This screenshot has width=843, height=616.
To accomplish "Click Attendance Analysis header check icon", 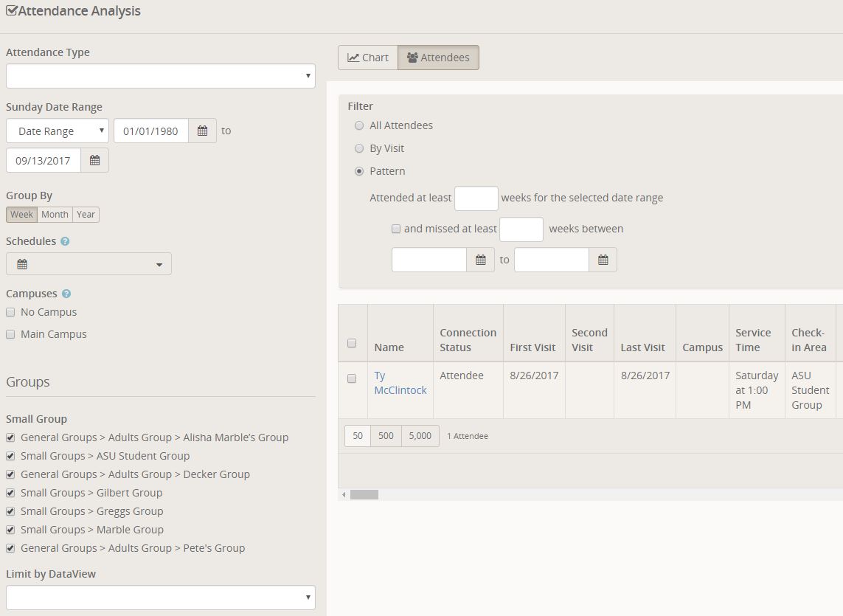I will point(11,11).
